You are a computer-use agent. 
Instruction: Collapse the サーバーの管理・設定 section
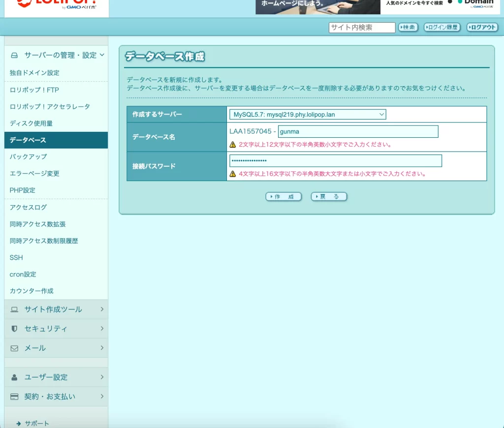pyautogui.click(x=102, y=55)
